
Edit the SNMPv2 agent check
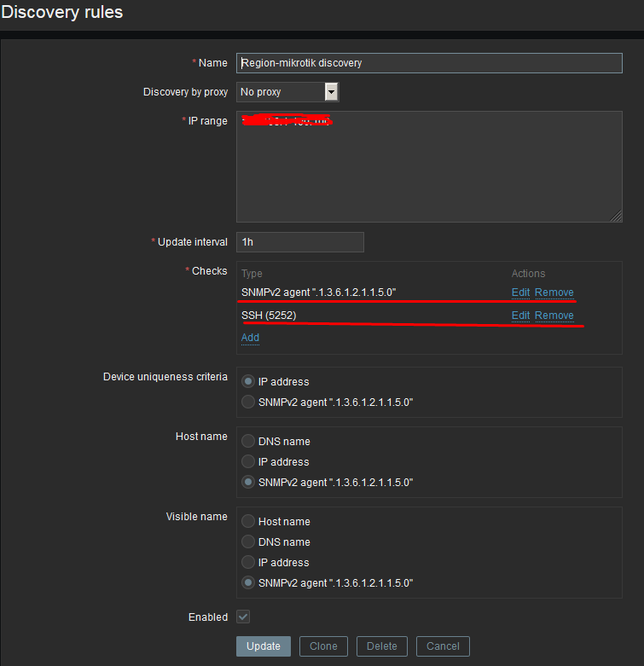[520, 292]
